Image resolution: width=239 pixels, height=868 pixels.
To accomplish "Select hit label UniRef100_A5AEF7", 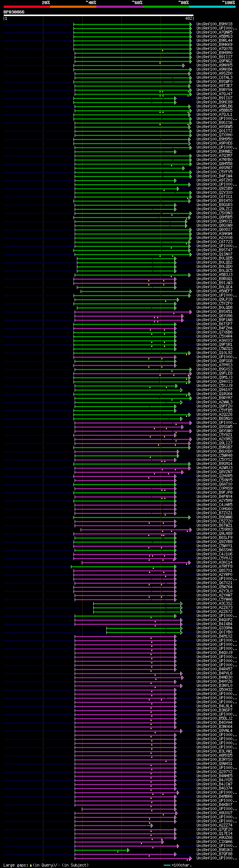I will click(215, 291).
